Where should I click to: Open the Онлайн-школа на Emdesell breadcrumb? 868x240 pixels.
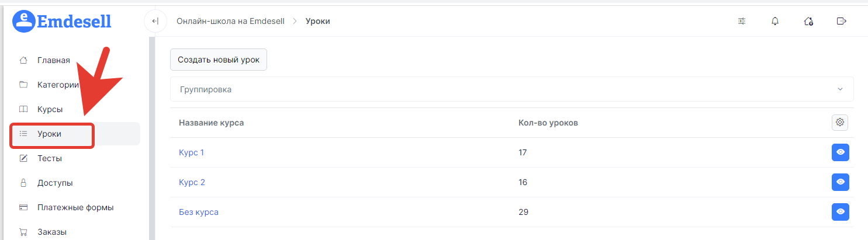pyautogui.click(x=230, y=22)
